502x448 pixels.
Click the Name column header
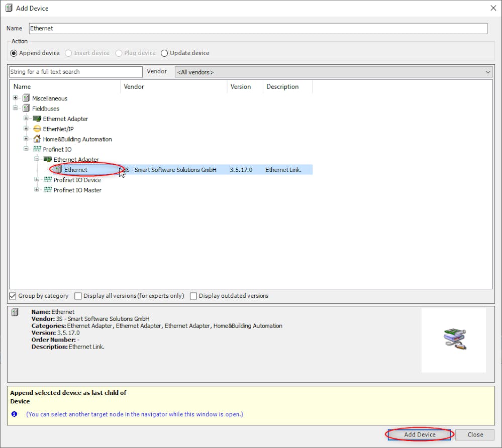point(65,87)
